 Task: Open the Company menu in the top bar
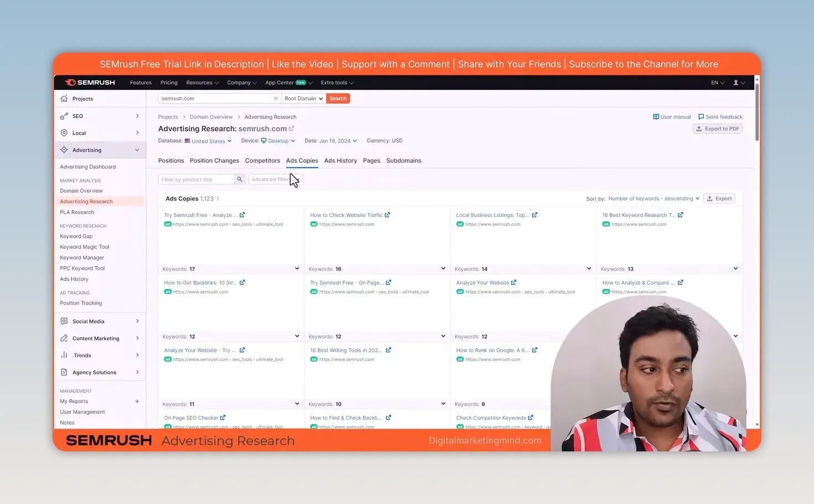tap(241, 83)
